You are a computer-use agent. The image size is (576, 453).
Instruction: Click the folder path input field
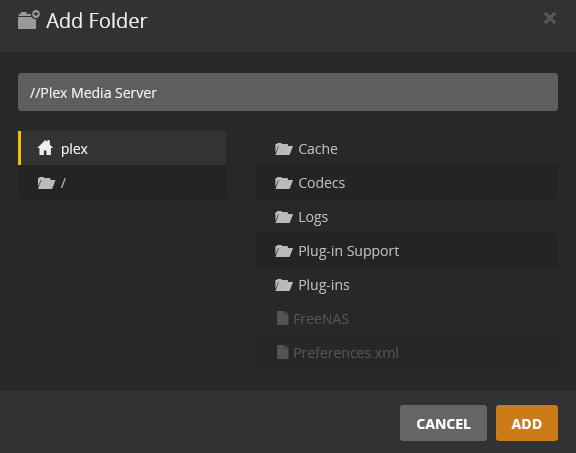[x=288, y=92]
